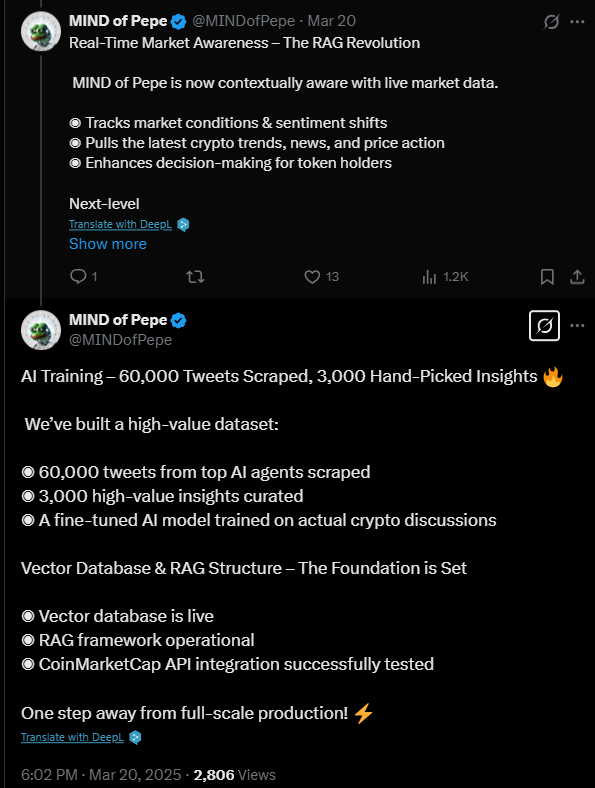The height and width of the screenshot is (788, 595).
Task: Click Grok icon on the Mar 20 tweet
Action: (x=551, y=22)
